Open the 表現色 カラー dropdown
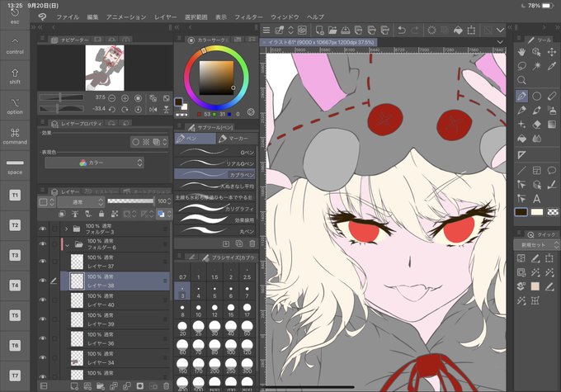The image size is (561, 392). point(94,163)
